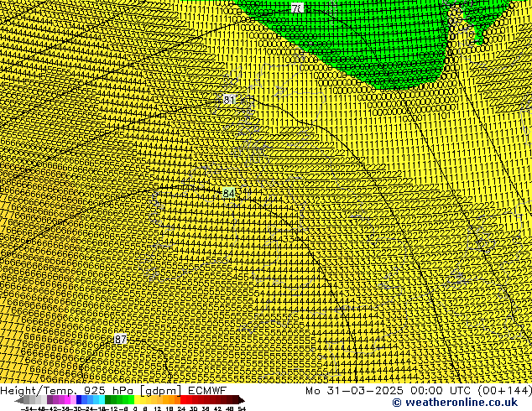Open the weatheronline.co.uk credit text
532x411 pixels.
pos(455,403)
